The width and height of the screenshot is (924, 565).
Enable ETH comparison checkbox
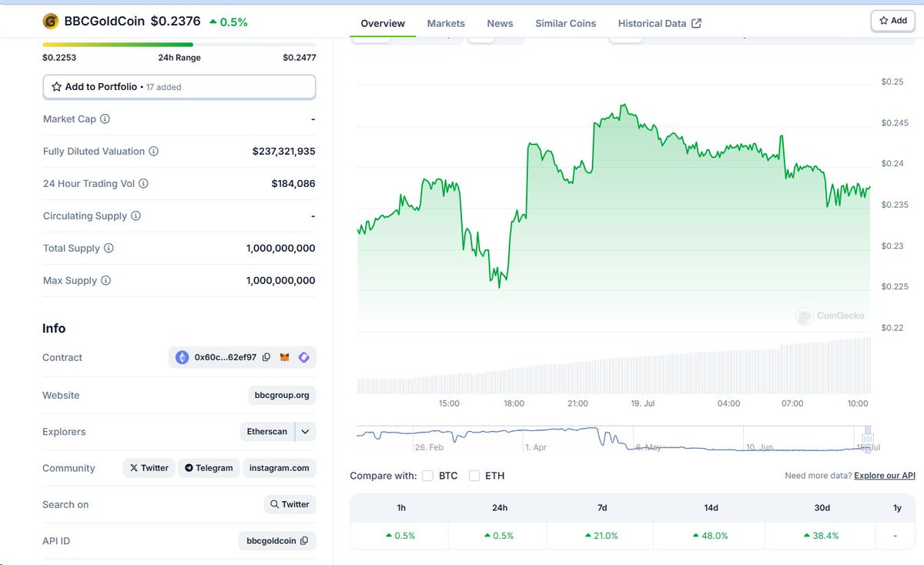click(474, 476)
